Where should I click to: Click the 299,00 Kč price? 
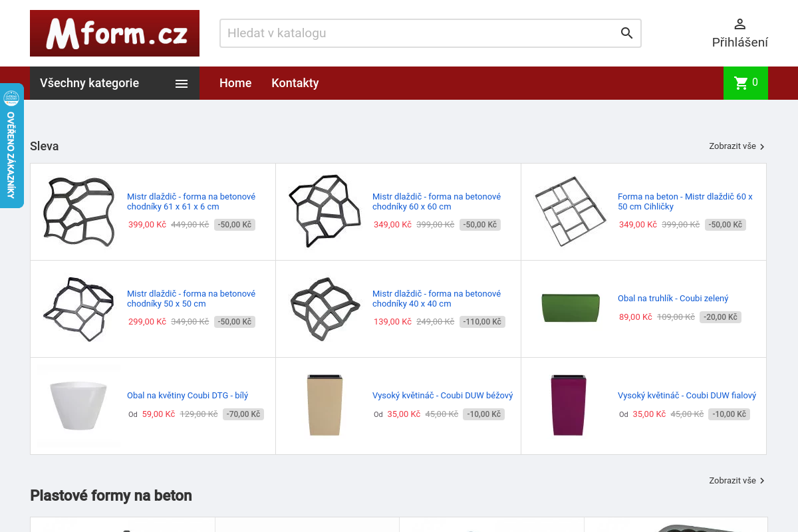click(147, 322)
